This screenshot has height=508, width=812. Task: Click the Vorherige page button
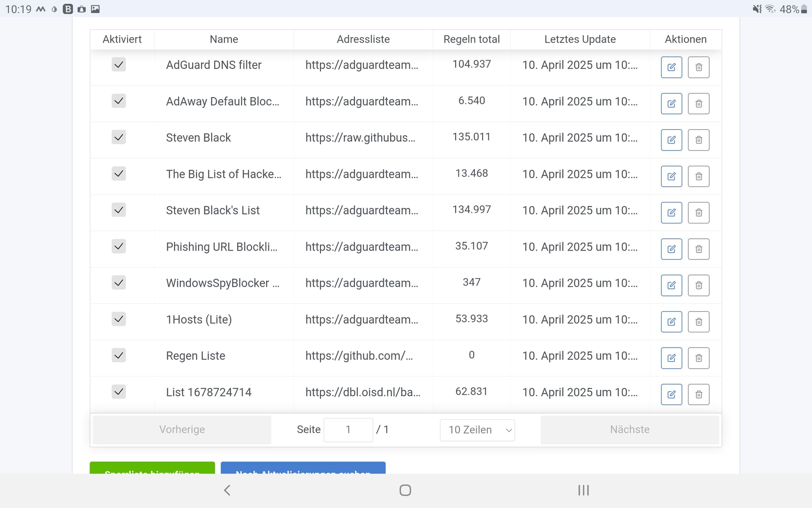[x=182, y=430]
